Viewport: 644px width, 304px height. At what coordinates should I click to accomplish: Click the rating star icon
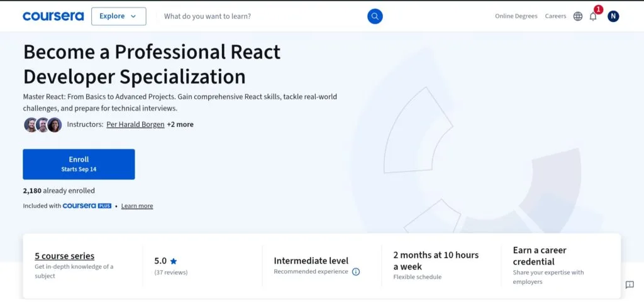tap(174, 261)
